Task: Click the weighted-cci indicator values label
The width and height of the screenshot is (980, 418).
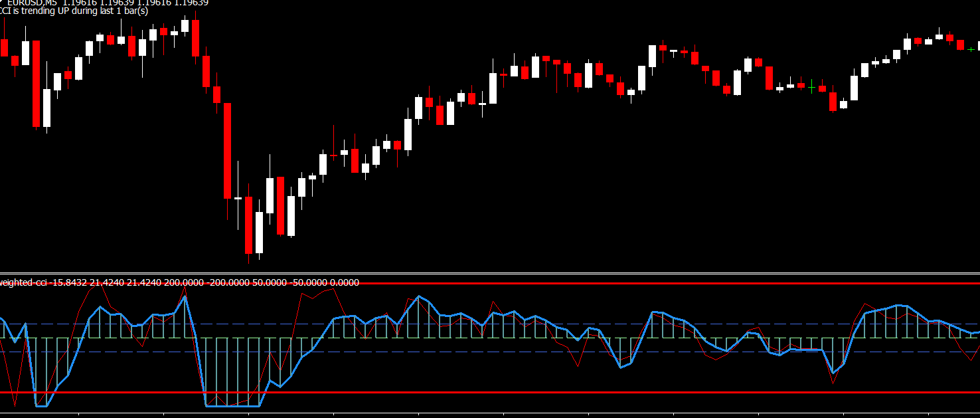Action: (179, 282)
